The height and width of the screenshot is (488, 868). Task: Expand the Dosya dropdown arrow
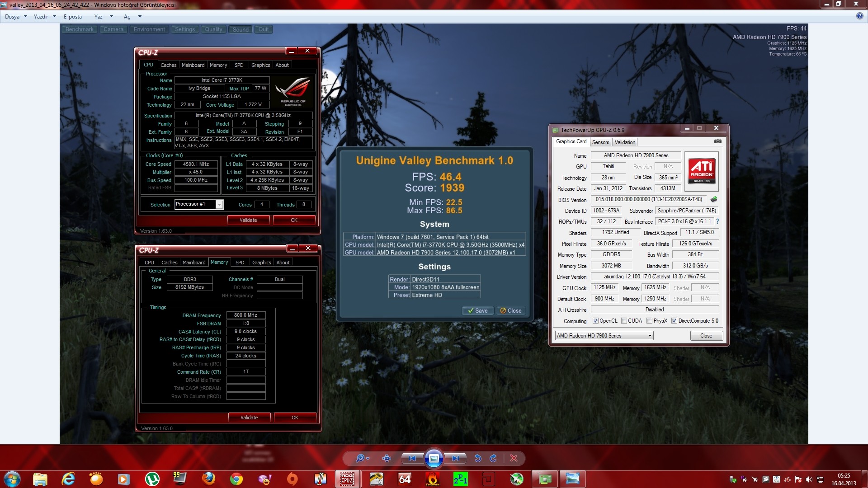pos(25,17)
